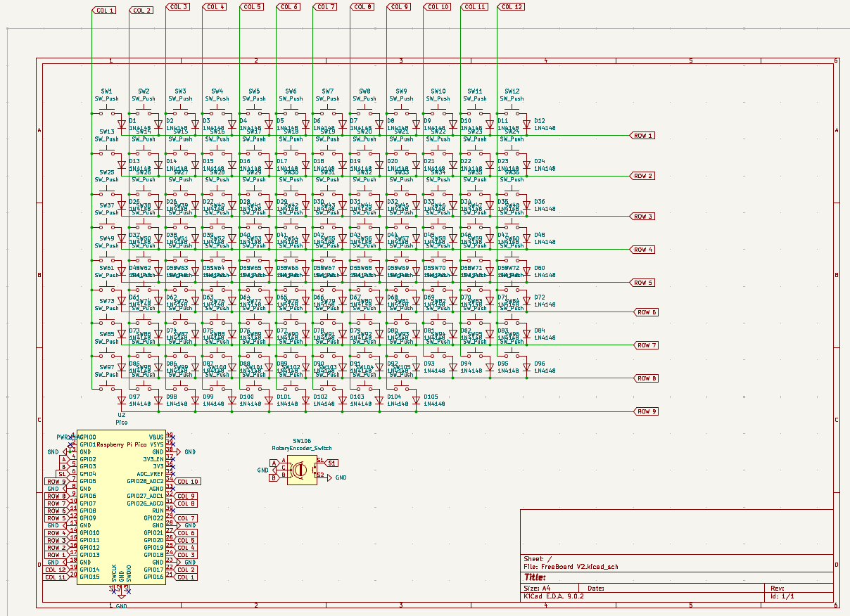
Task: Select diode D97 symbol
Action: [x=122, y=401]
